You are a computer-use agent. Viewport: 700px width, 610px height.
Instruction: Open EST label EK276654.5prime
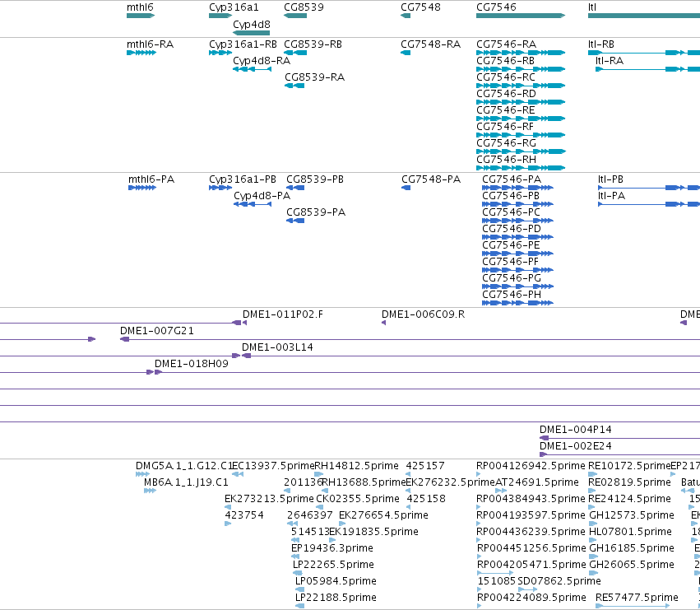383,515
